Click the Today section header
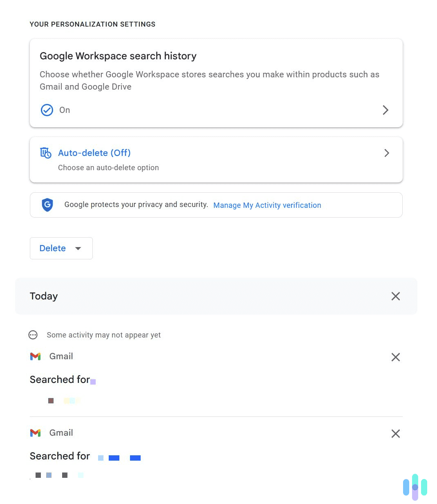The image size is (437, 504). 43,296
